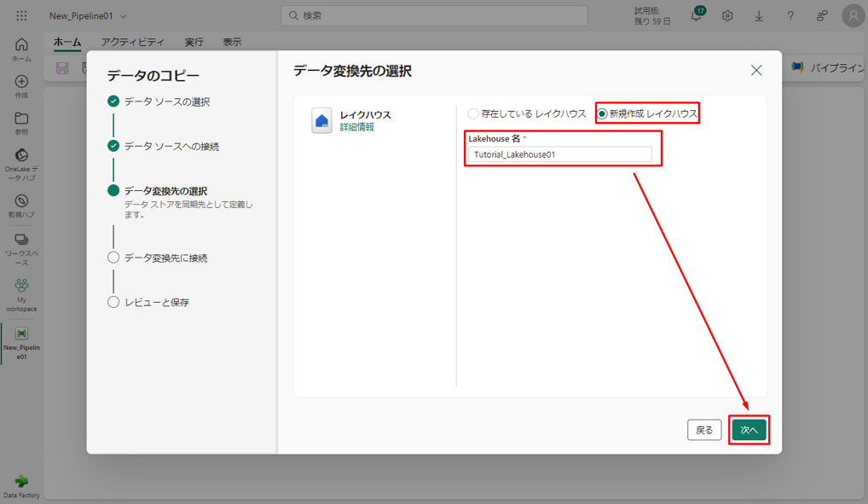Image resolution: width=868 pixels, height=504 pixels.
Task: Select the step データ変換先に接続
Action: pos(165,258)
